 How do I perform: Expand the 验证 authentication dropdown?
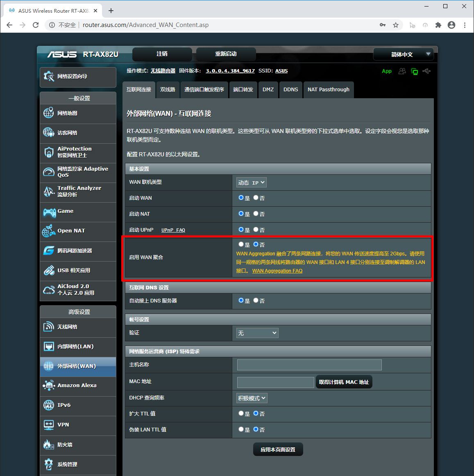tap(257, 333)
